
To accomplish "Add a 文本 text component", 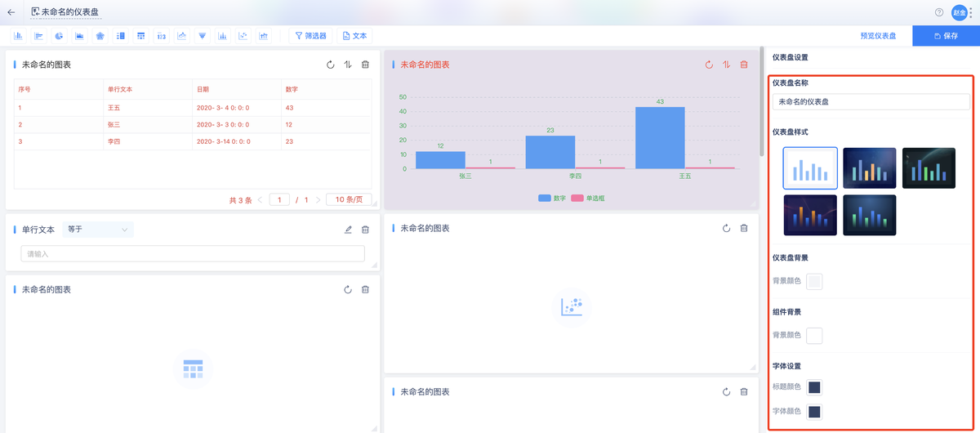I will tap(354, 36).
